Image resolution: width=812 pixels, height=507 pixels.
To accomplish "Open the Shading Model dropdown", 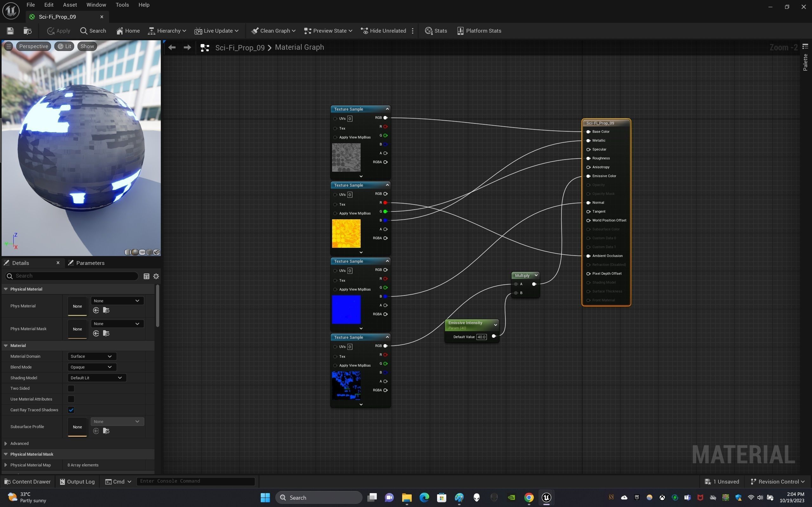I will pos(97,378).
